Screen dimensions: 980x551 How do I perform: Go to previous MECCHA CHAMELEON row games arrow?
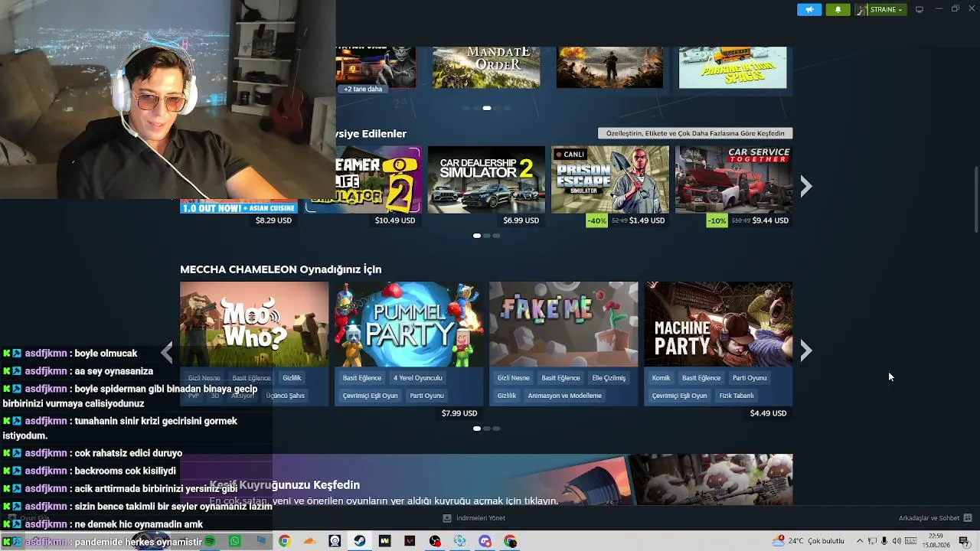coord(167,351)
